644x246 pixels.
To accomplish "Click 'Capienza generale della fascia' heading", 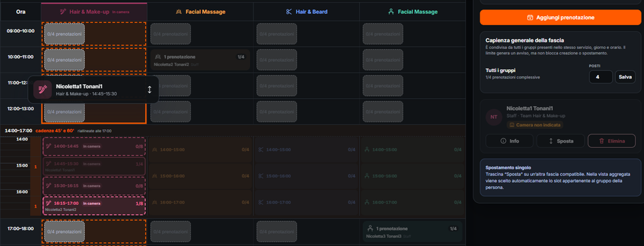I will [x=525, y=40].
